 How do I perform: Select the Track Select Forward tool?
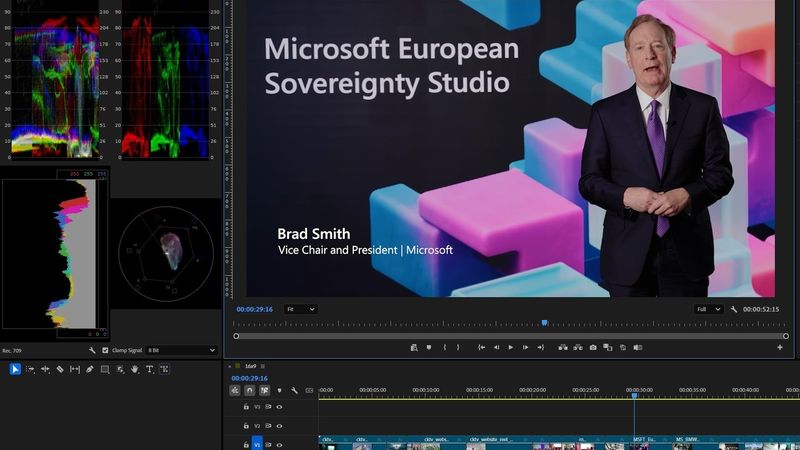point(30,369)
